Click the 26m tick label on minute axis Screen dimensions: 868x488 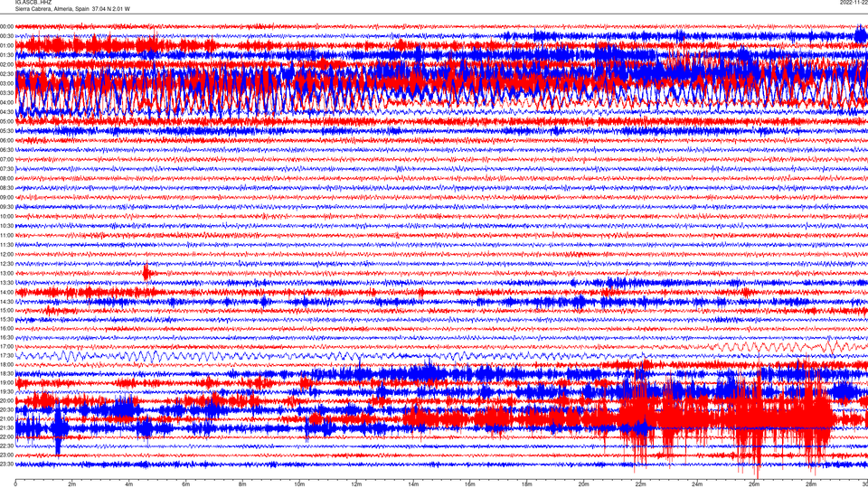click(754, 484)
